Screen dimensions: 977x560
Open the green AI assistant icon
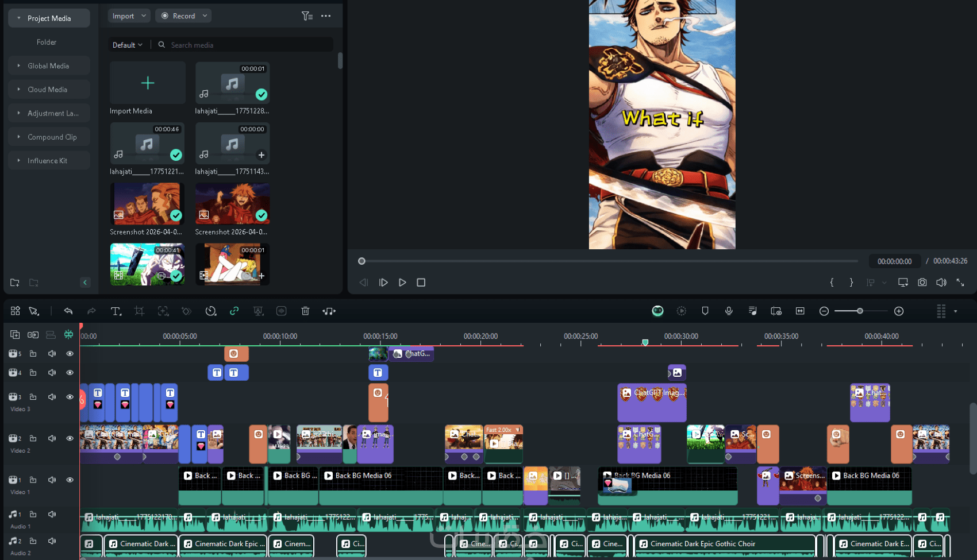click(x=657, y=311)
